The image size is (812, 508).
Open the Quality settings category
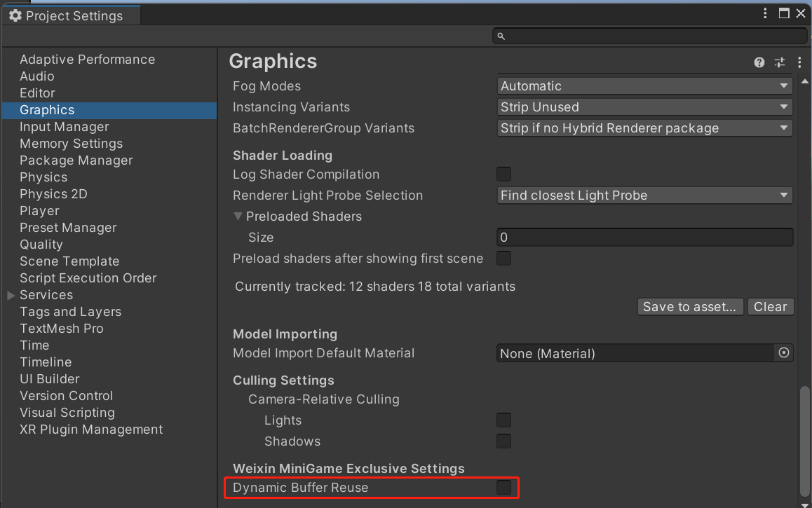41,245
